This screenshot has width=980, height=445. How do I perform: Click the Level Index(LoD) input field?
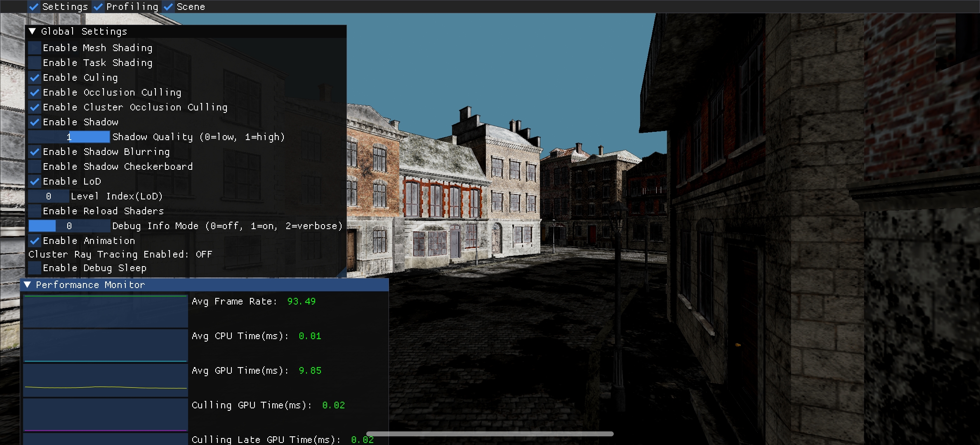(x=48, y=196)
